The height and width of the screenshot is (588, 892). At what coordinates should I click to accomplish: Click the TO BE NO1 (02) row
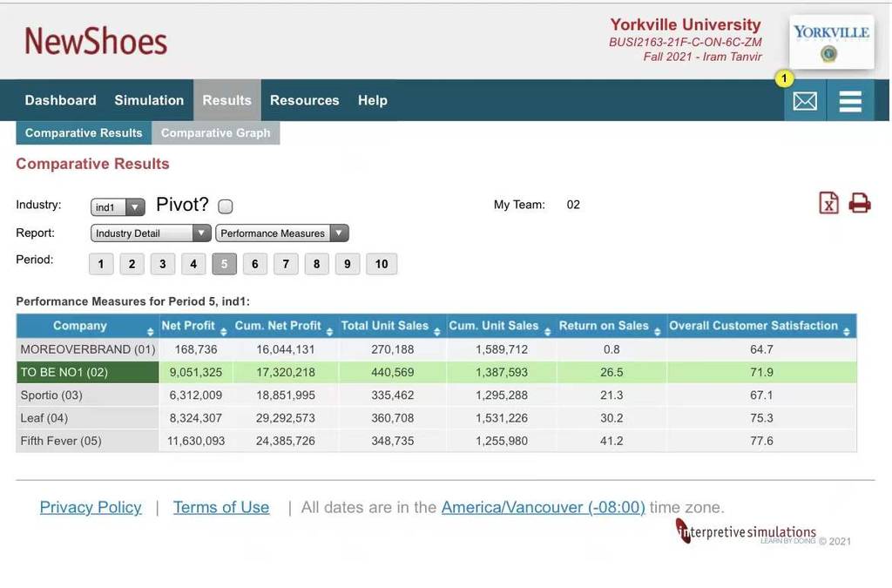point(436,373)
